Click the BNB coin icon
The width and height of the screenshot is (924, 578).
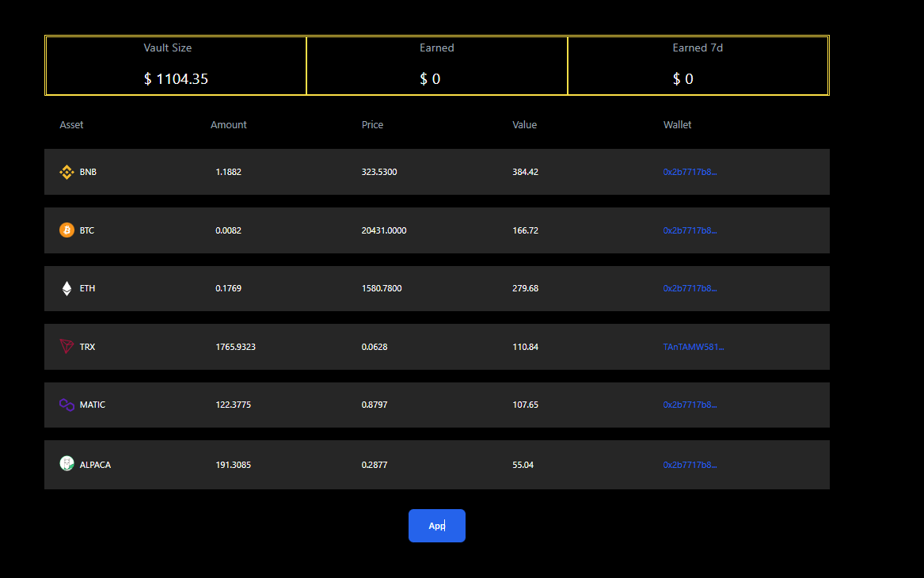pos(67,172)
